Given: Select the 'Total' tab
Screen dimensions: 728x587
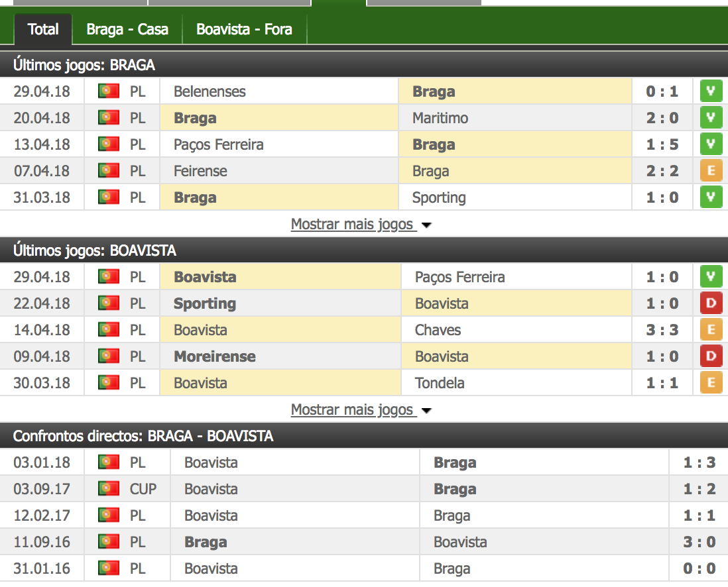Looking at the screenshot, I should 44,30.
